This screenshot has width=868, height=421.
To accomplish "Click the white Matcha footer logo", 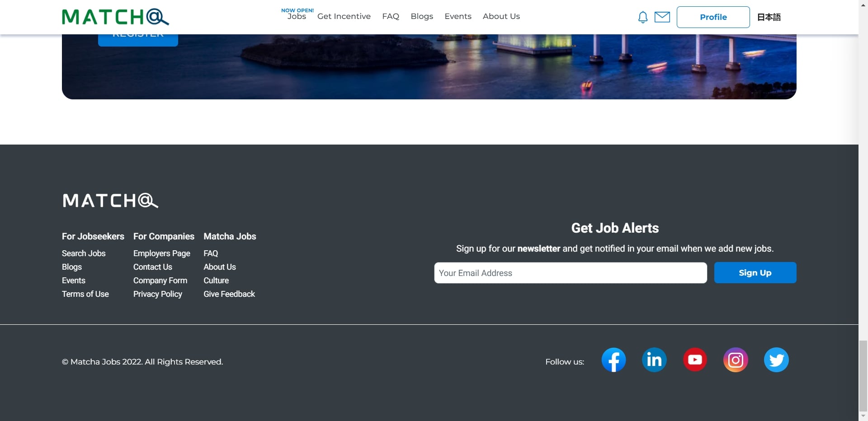I will 110,201.
